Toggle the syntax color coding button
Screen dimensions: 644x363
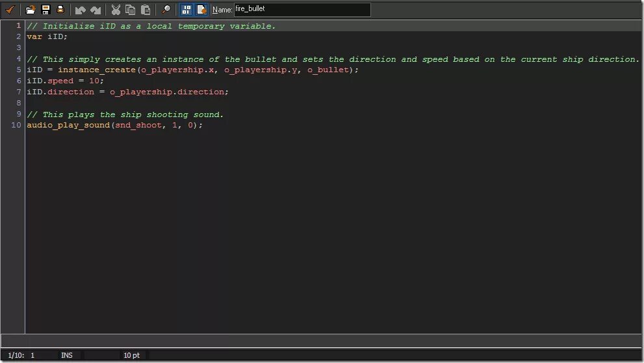pos(201,10)
